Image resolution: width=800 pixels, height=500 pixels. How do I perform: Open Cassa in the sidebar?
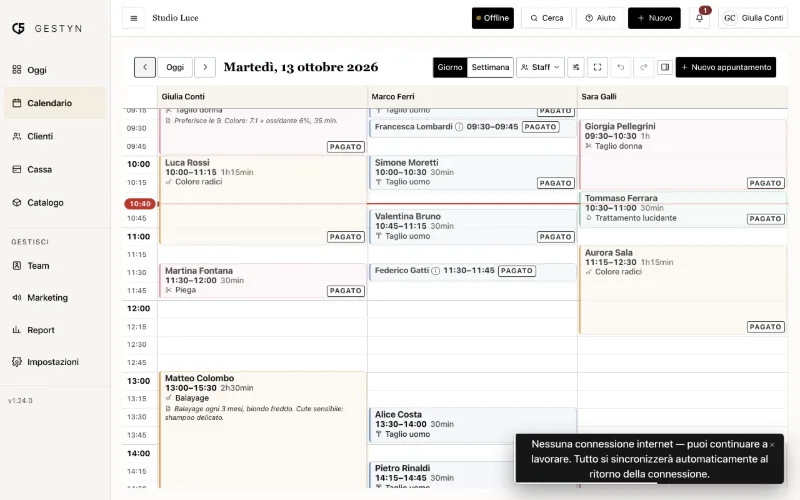55,169
